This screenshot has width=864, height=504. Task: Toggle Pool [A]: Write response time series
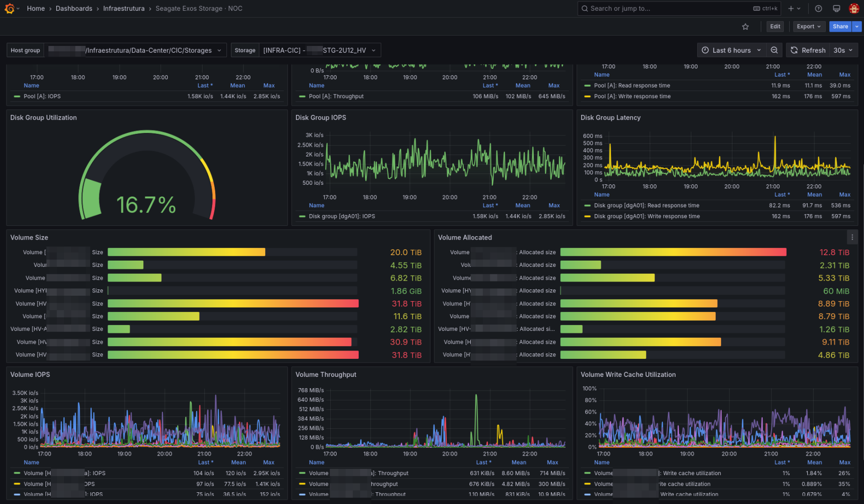click(x=632, y=96)
